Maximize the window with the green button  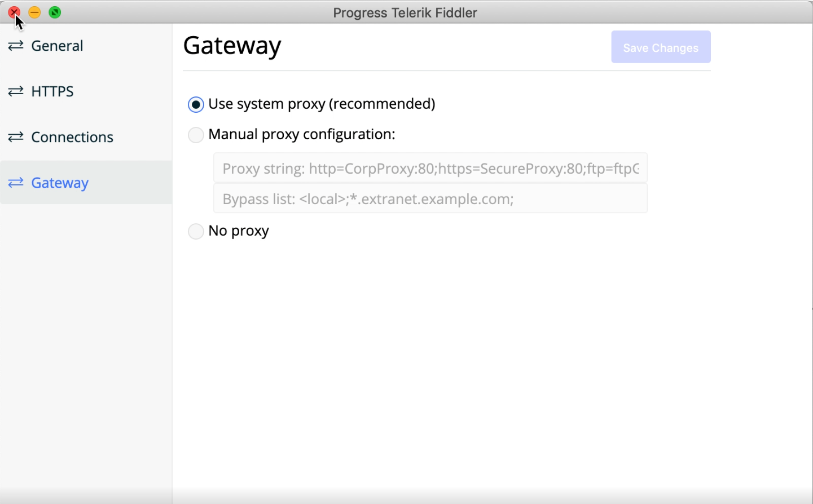[x=55, y=12]
